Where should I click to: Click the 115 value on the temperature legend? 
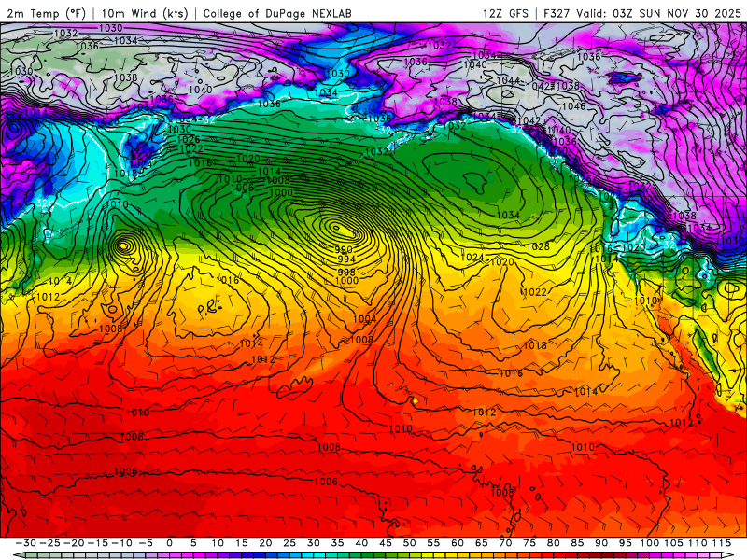coord(722,543)
